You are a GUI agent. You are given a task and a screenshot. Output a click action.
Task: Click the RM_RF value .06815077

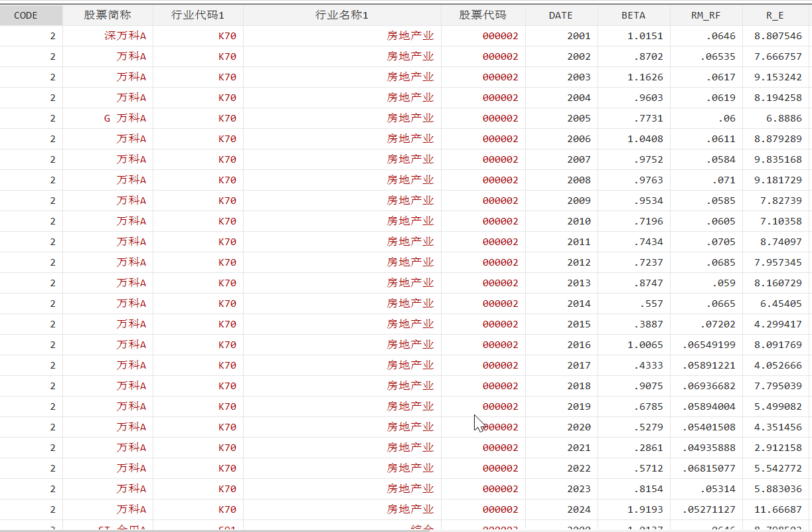(x=706, y=468)
